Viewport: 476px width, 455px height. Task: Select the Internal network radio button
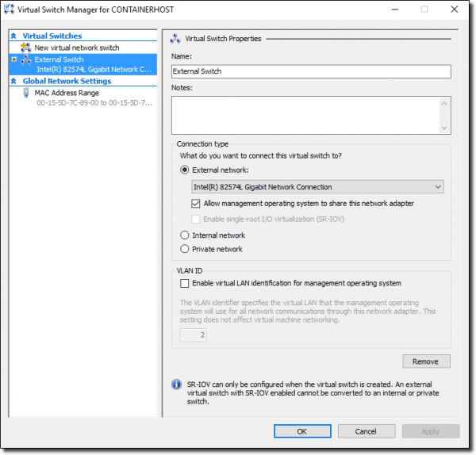click(185, 235)
